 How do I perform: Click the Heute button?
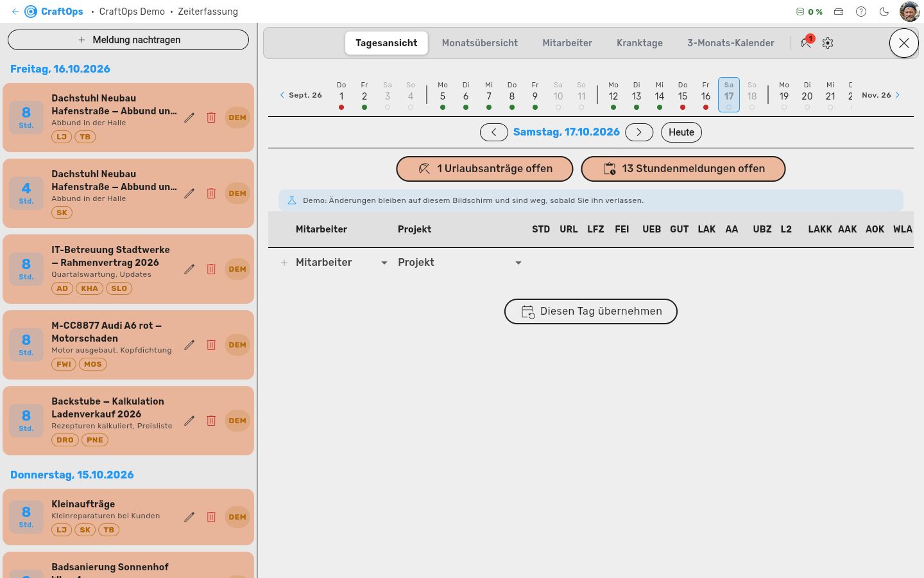681,132
